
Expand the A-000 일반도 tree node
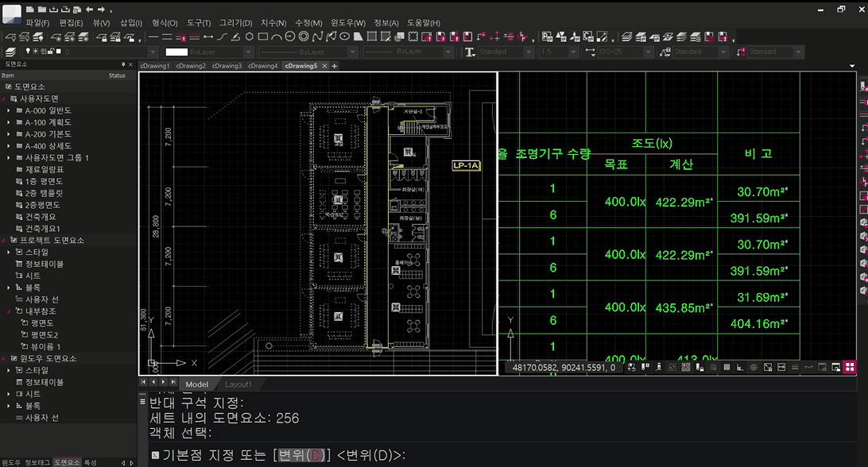pos(8,110)
